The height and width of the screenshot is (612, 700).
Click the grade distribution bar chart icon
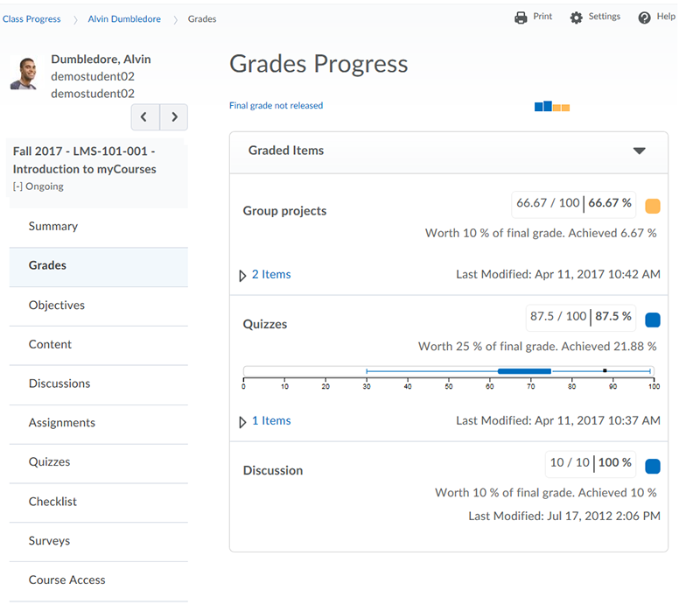[552, 107]
